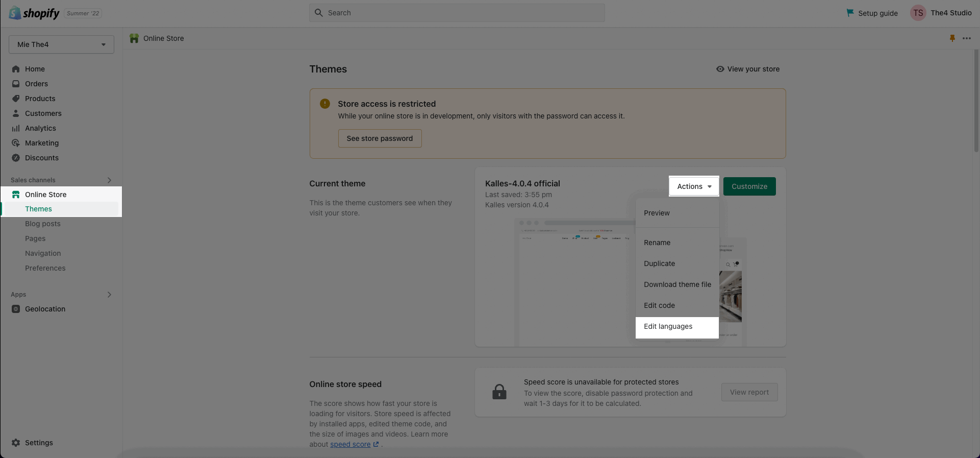Click the Setup guide flag icon
The image size is (980, 458).
850,13
